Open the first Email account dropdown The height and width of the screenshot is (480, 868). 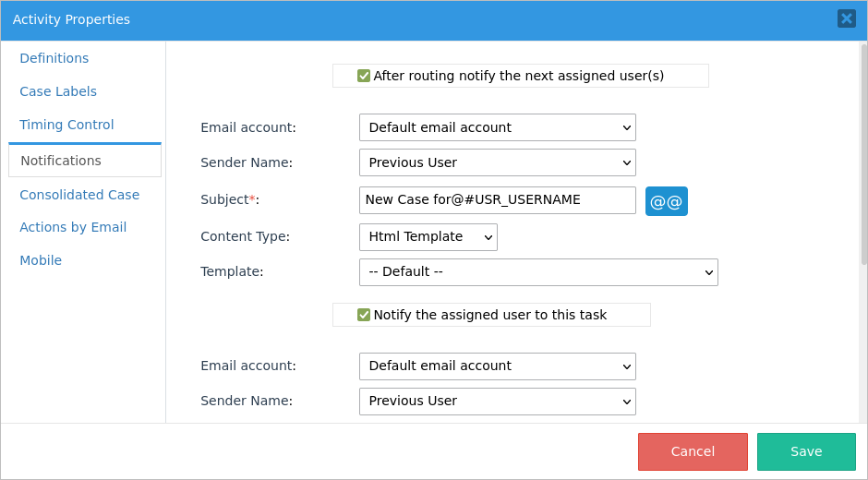[x=497, y=127]
